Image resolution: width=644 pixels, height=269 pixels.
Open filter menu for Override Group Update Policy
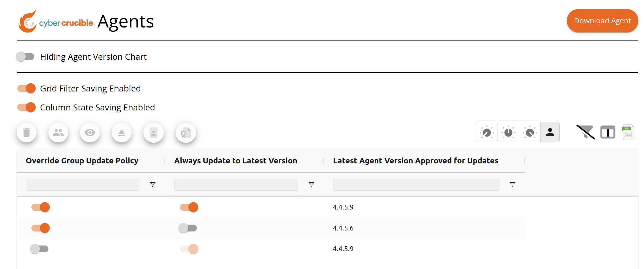[x=152, y=185]
